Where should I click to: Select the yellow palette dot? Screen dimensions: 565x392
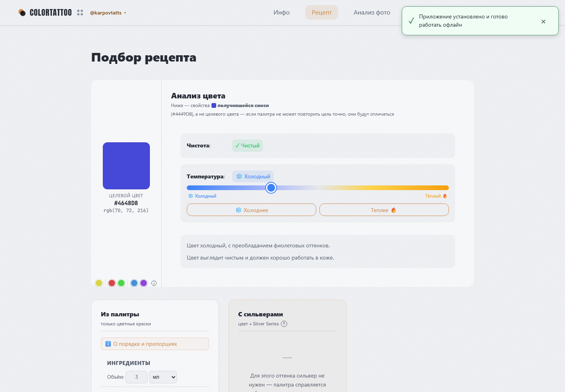[x=99, y=283]
